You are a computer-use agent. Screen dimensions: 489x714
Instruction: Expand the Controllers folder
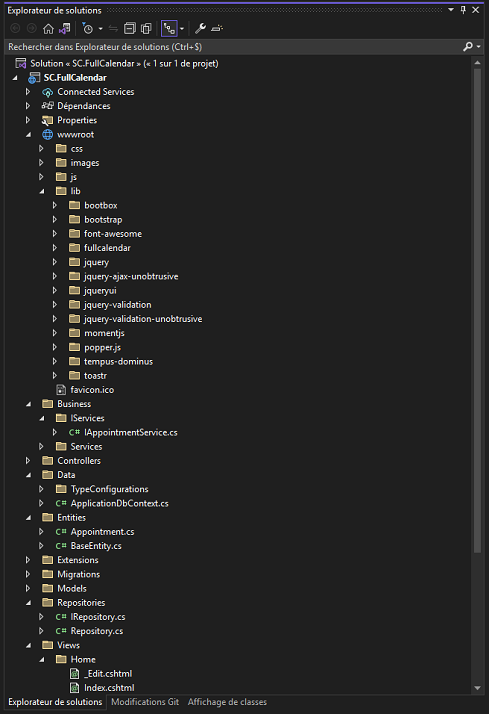(x=28, y=460)
